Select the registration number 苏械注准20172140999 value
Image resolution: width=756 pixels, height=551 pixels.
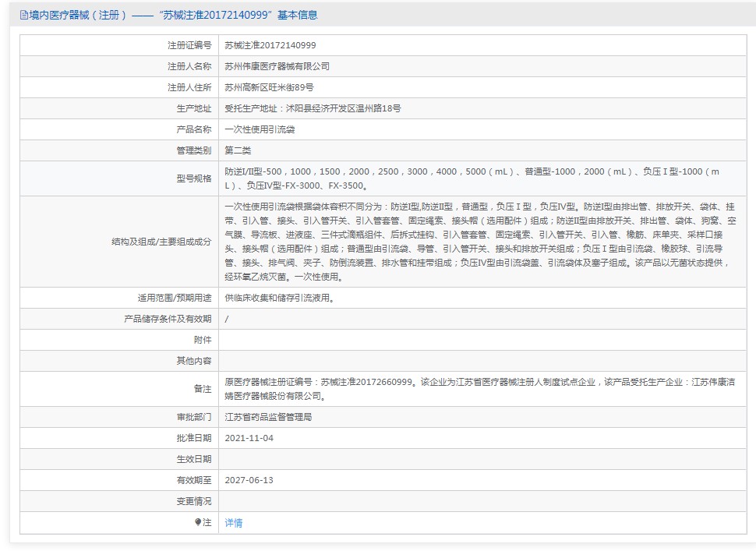270,45
